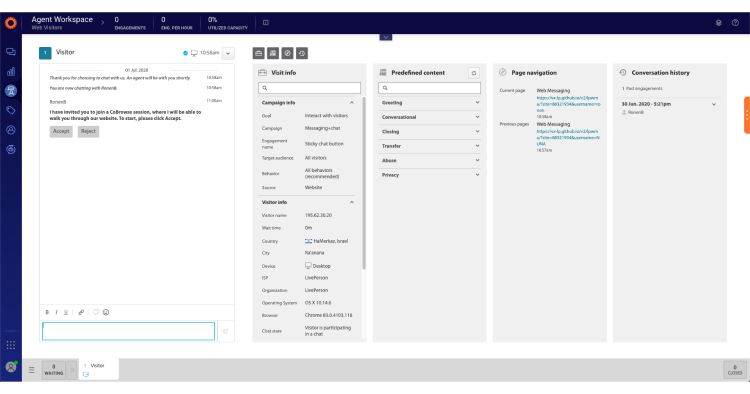Viewport: 750px width, 394px height.
Task: Show the Page navigation compass toolbar icon
Action: click(x=287, y=54)
